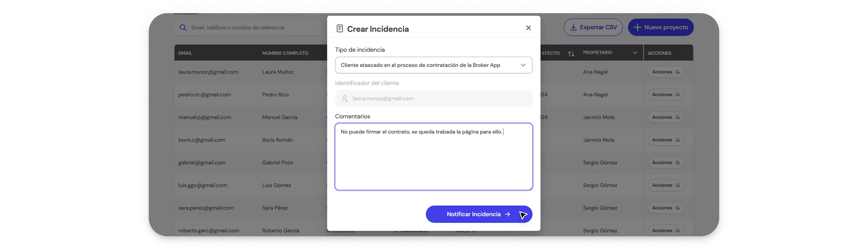The image size is (868, 251).
Task: Open the Tipo de incidencia dropdown
Action: [x=434, y=65]
